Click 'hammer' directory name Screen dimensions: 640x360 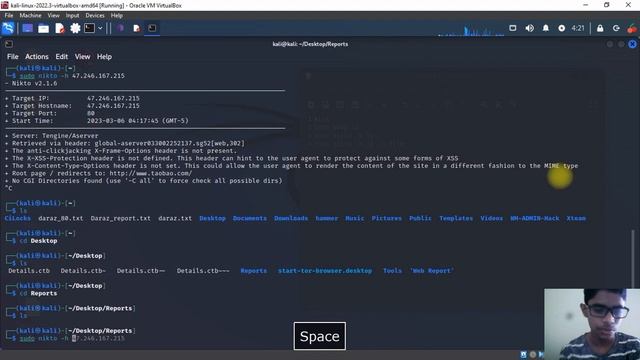click(327, 218)
